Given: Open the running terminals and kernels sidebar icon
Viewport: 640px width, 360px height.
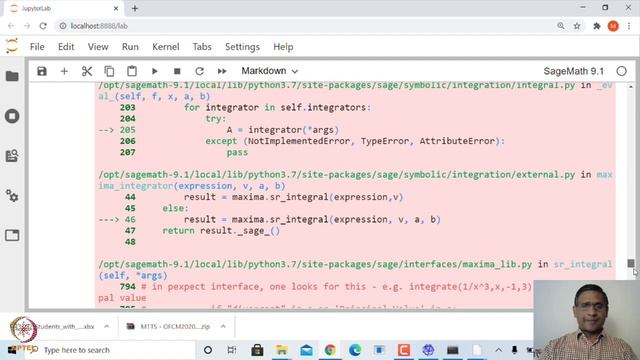Looking at the screenshot, I should (x=12, y=116).
